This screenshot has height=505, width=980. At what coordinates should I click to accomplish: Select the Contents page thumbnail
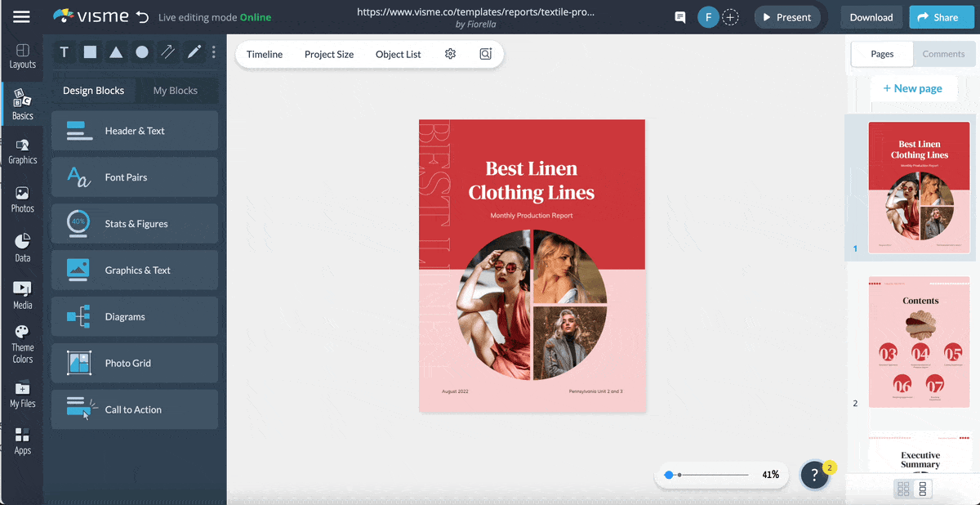pyautogui.click(x=920, y=342)
